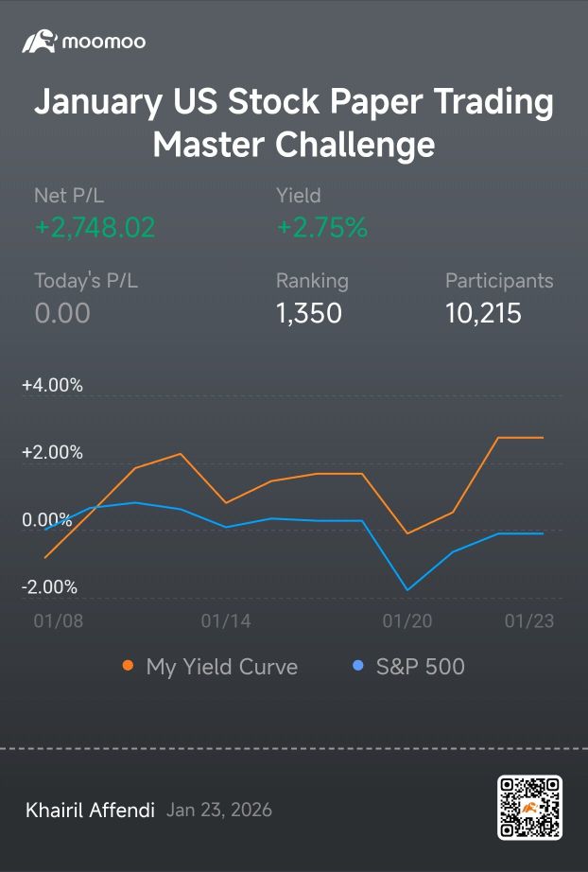This screenshot has height=872, width=588.
Task: Select the S&P 500 legend label
Action: [420, 666]
